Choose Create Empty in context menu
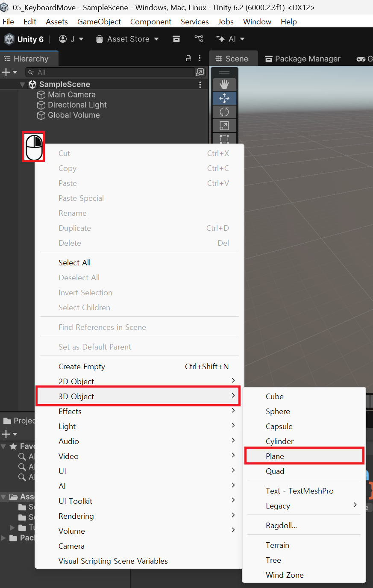373x588 pixels. tap(139, 366)
